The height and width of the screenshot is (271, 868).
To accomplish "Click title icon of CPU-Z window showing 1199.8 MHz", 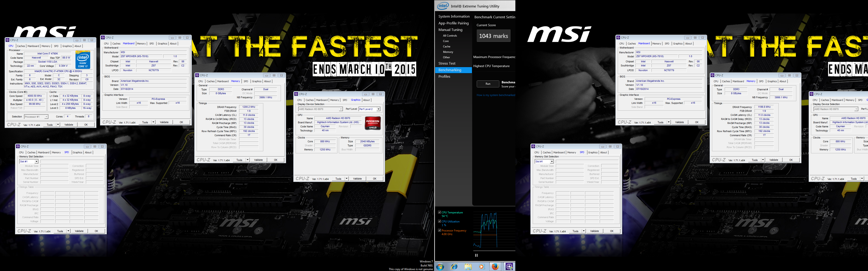I will tap(713, 75).
